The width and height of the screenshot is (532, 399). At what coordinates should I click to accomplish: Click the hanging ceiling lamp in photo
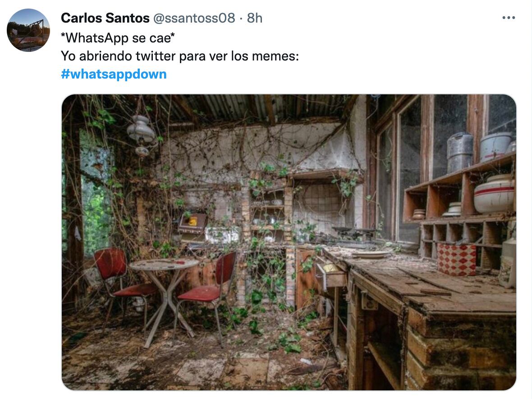click(141, 134)
